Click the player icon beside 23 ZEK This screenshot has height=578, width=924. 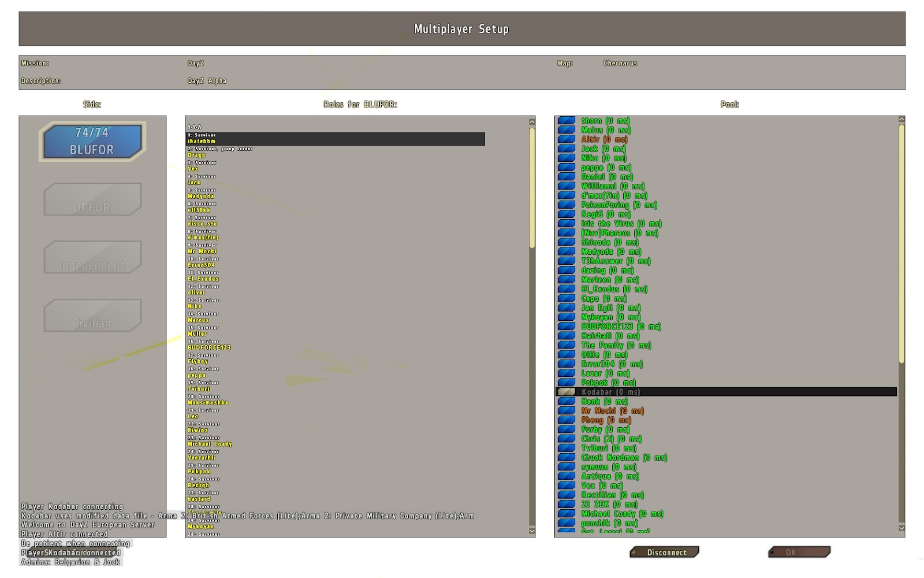[x=565, y=503]
